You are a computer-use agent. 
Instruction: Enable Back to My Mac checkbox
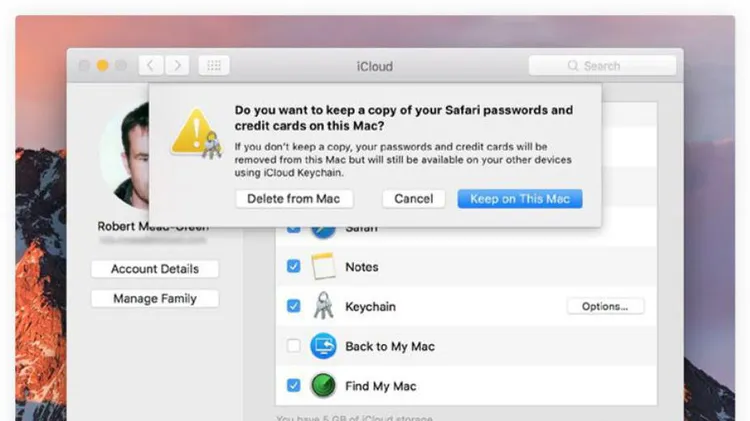tap(294, 345)
